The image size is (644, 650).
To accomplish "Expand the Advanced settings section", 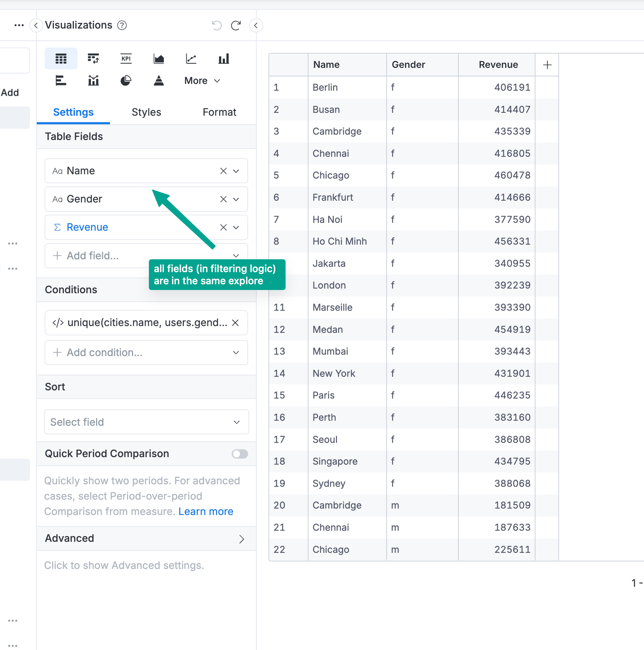I will click(x=241, y=539).
